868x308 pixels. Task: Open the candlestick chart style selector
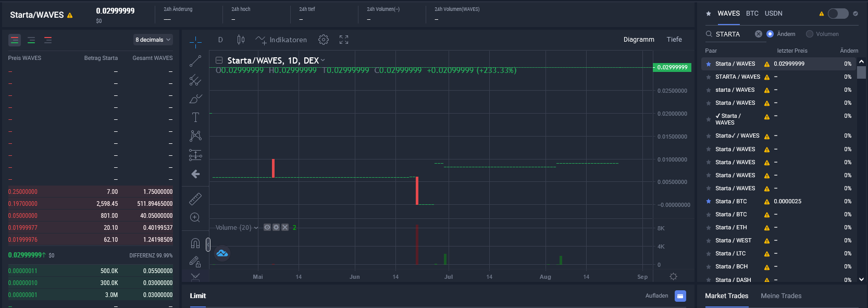241,40
